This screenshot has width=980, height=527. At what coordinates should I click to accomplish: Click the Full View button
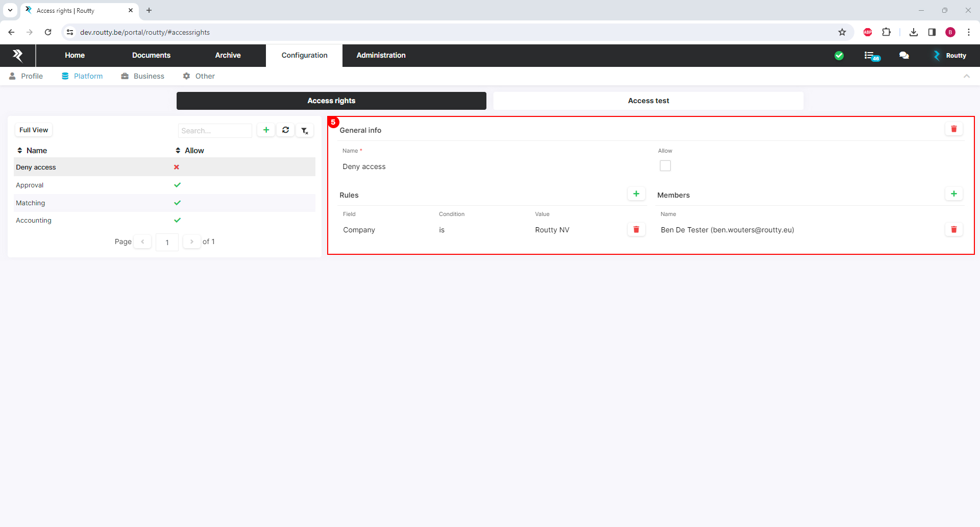point(34,130)
